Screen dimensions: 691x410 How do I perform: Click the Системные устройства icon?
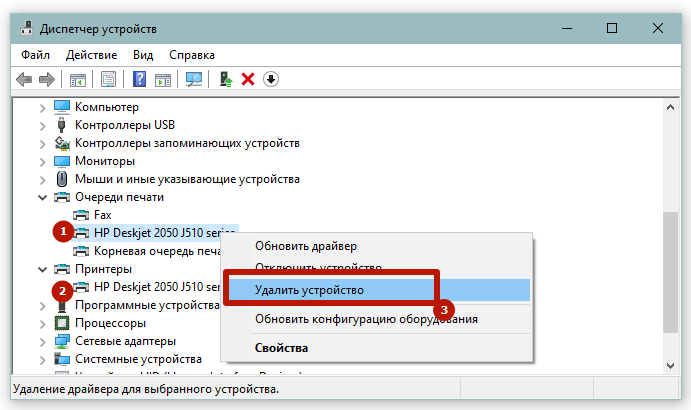(x=62, y=359)
